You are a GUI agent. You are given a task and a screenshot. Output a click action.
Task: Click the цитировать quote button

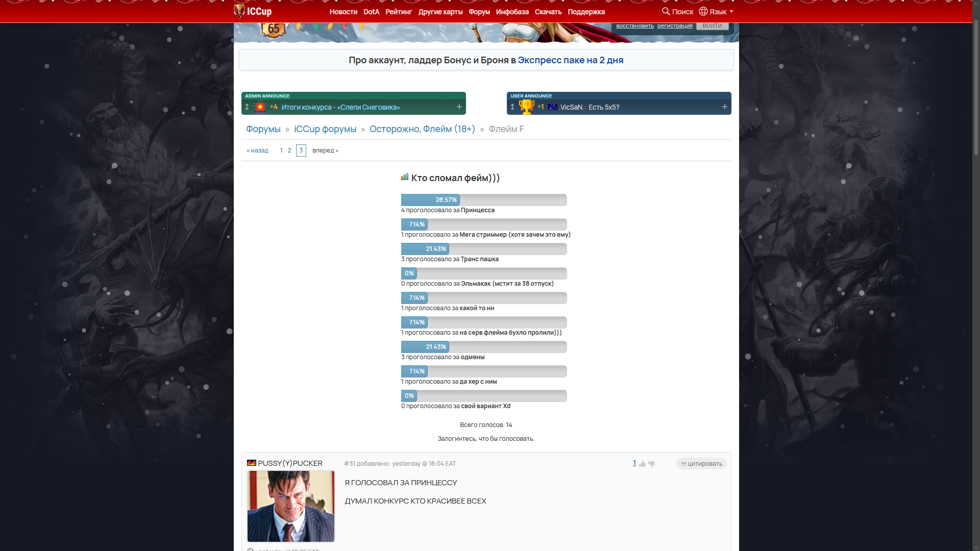(701, 464)
